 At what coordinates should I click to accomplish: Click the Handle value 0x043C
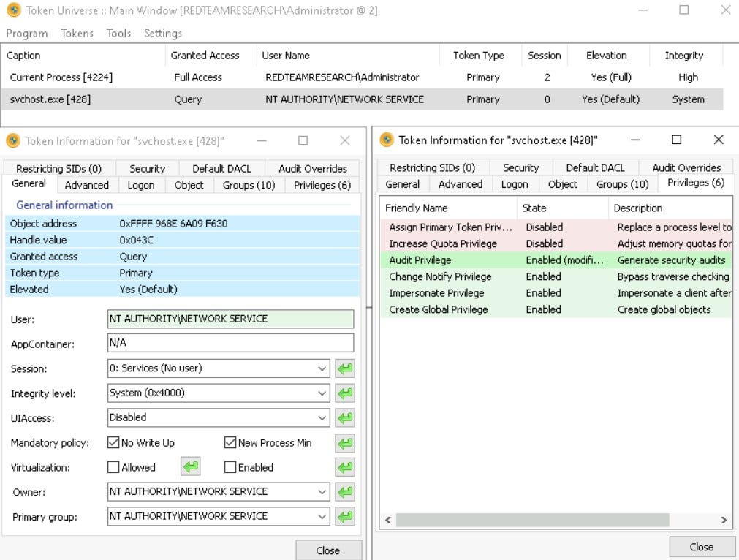[136, 240]
